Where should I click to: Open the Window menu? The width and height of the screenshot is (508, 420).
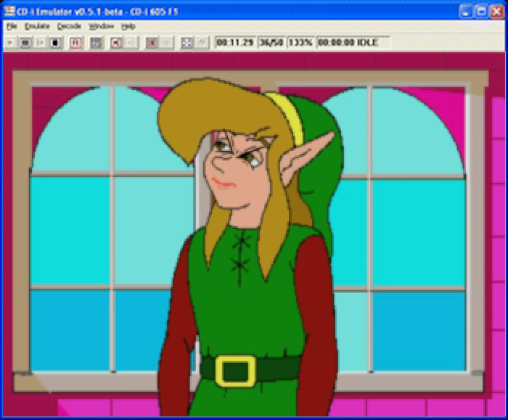(x=101, y=26)
